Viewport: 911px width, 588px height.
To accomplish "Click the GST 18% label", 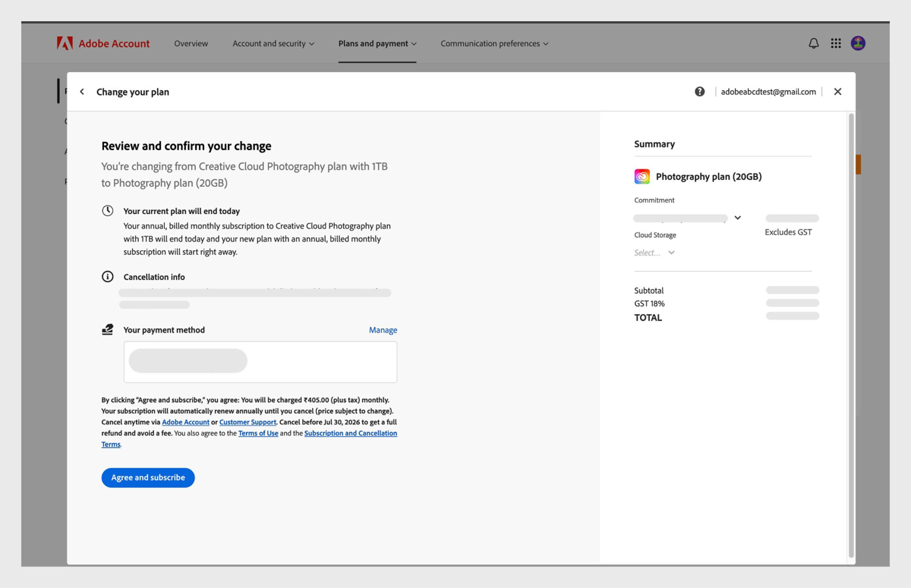I will pos(649,303).
